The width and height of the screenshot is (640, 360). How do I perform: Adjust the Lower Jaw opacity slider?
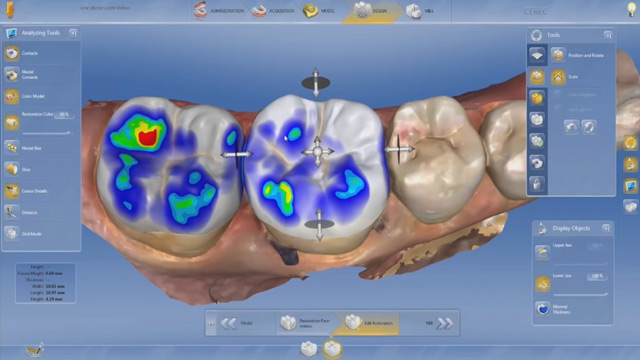tap(580, 294)
